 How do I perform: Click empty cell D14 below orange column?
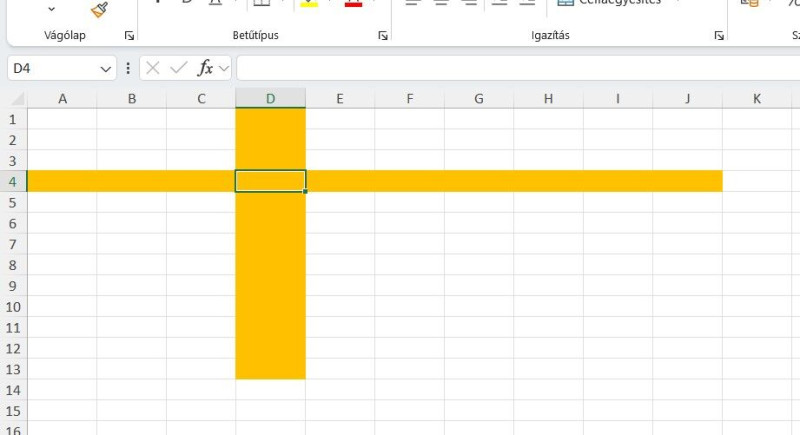[270, 390]
